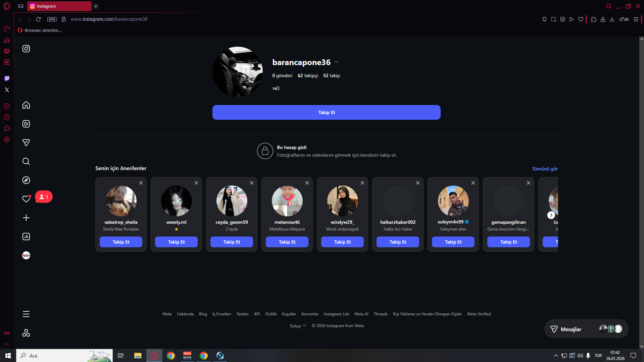Open downloads icon in browser toolbar
The height and width of the screenshot is (362, 644).
pyautogui.click(x=612, y=19)
